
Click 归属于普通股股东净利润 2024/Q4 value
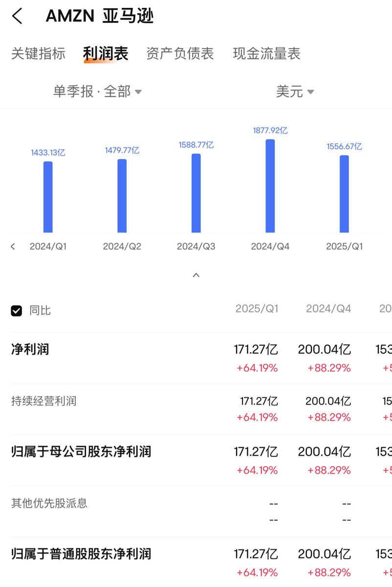click(x=325, y=554)
